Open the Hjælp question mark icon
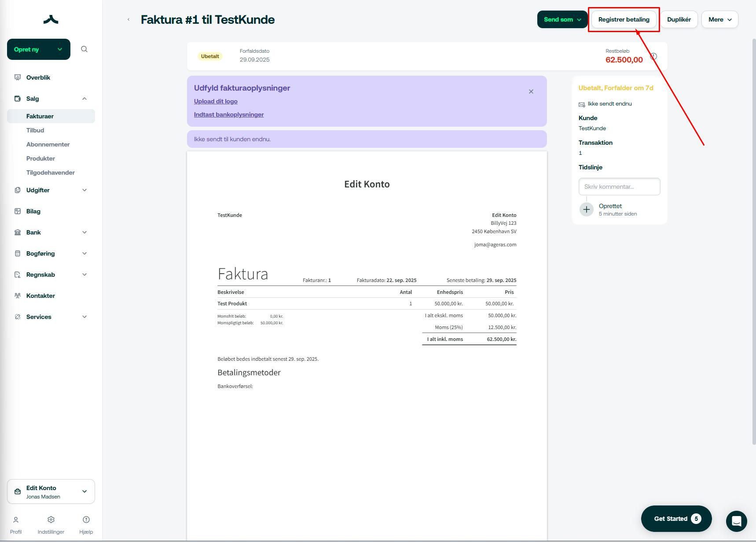The height and width of the screenshot is (542, 756). click(86, 520)
